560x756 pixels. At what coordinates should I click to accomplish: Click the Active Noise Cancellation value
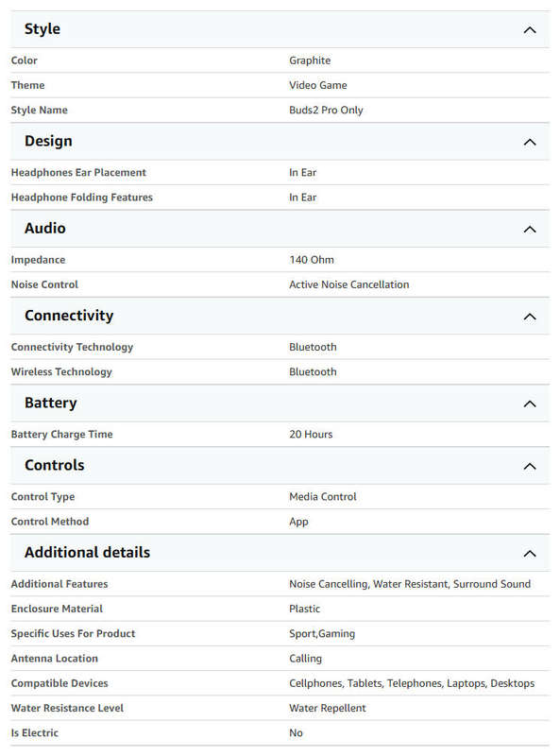click(348, 284)
